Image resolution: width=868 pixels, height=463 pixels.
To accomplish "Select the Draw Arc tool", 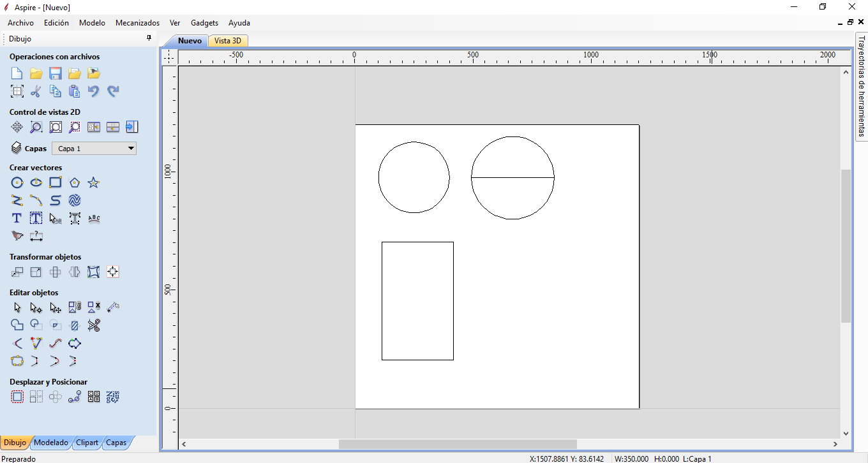I will pos(36,201).
